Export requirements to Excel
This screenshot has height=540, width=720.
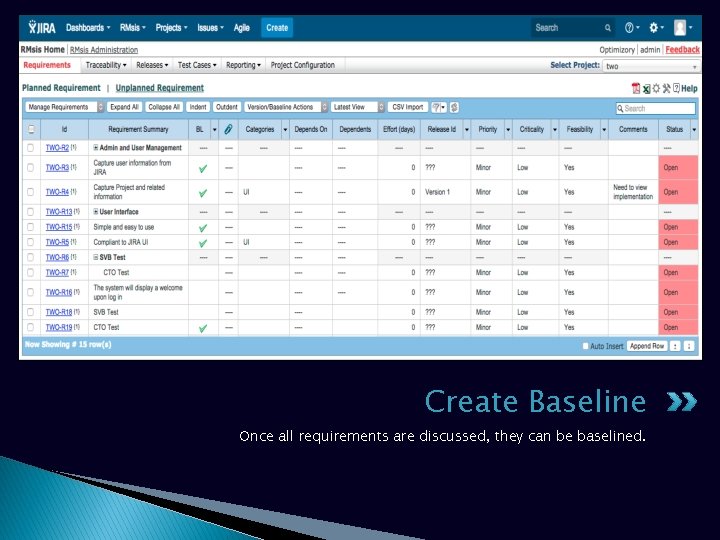pos(646,89)
